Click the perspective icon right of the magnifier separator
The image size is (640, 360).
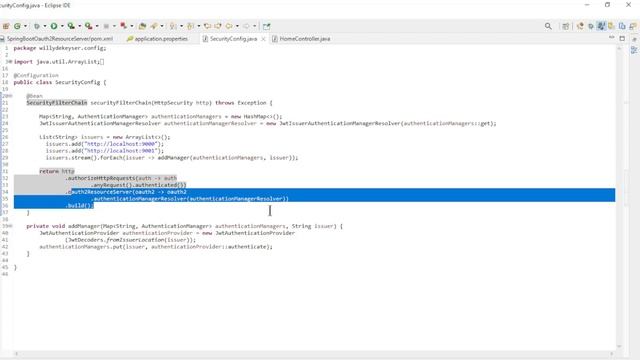pos(580,26)
